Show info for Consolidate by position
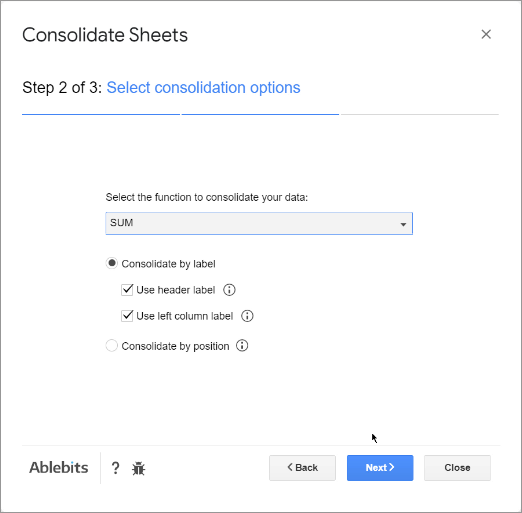This screenshot has width=522, height=513. click(242, 346)
